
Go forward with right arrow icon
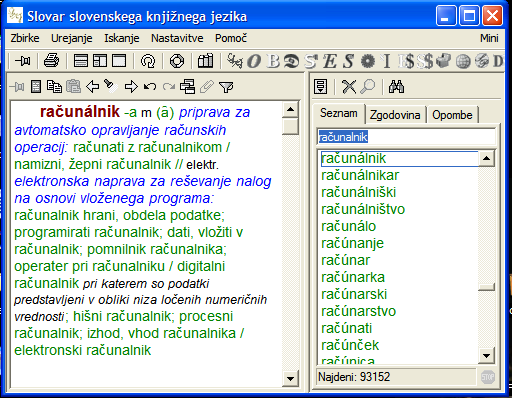131,87
